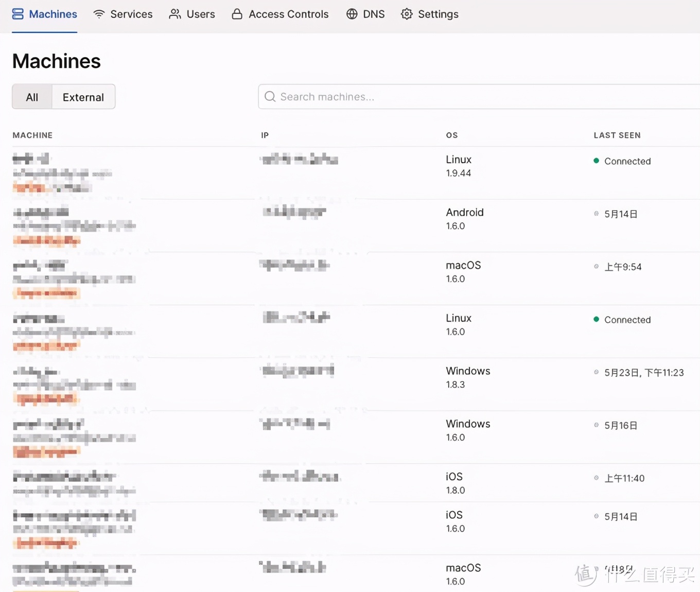This screenshot has width=700, height=592.
Task: Click the DNS globe icon
Action: point(352,14)
